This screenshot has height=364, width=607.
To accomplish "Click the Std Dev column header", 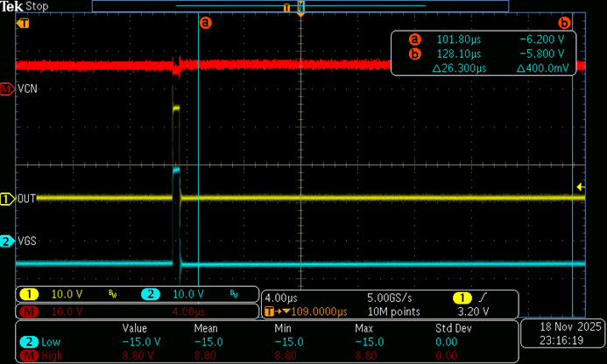I will [x=454, y=328].
